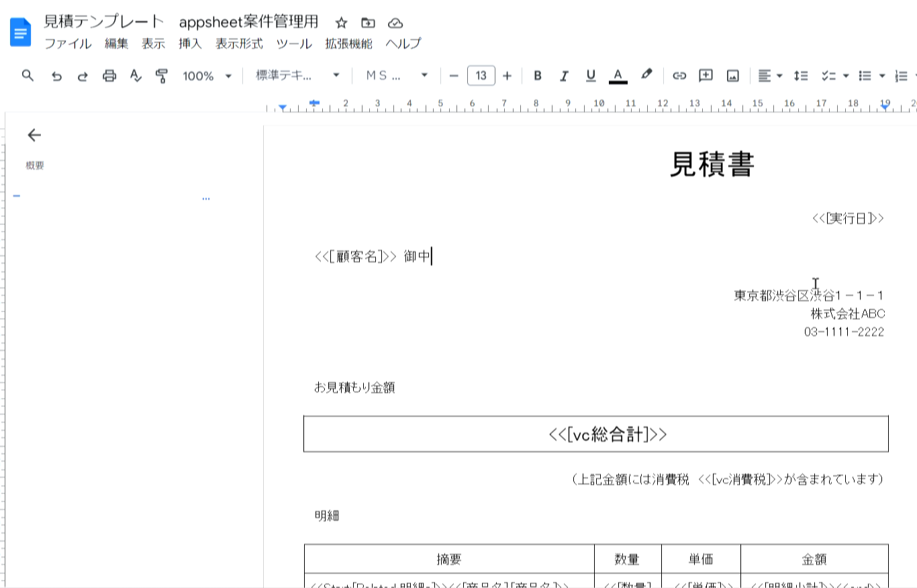Open the ヘルプ menu
917x588 pixels.
pos(403,44)
